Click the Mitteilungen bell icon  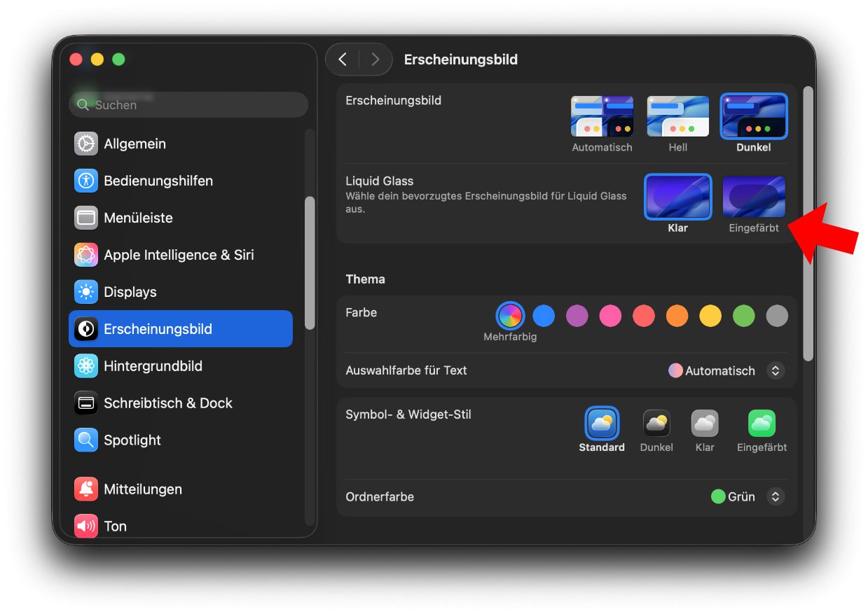coord(86,489)
